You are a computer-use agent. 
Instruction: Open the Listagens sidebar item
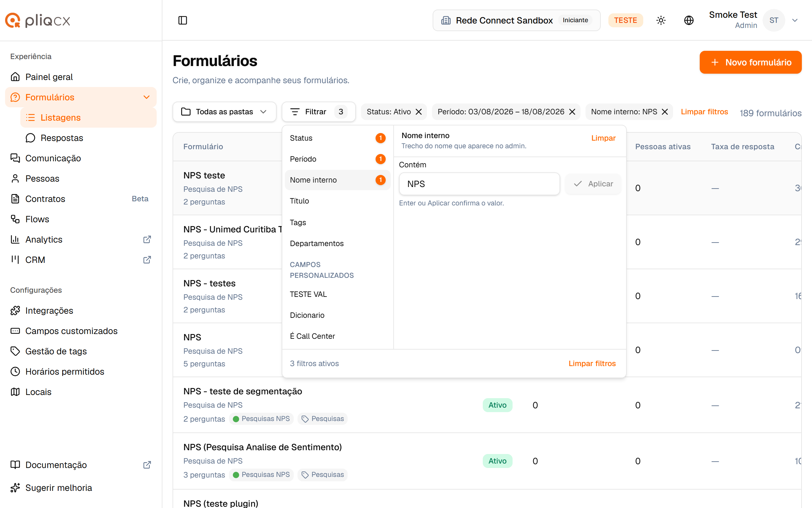click(88, 117)
